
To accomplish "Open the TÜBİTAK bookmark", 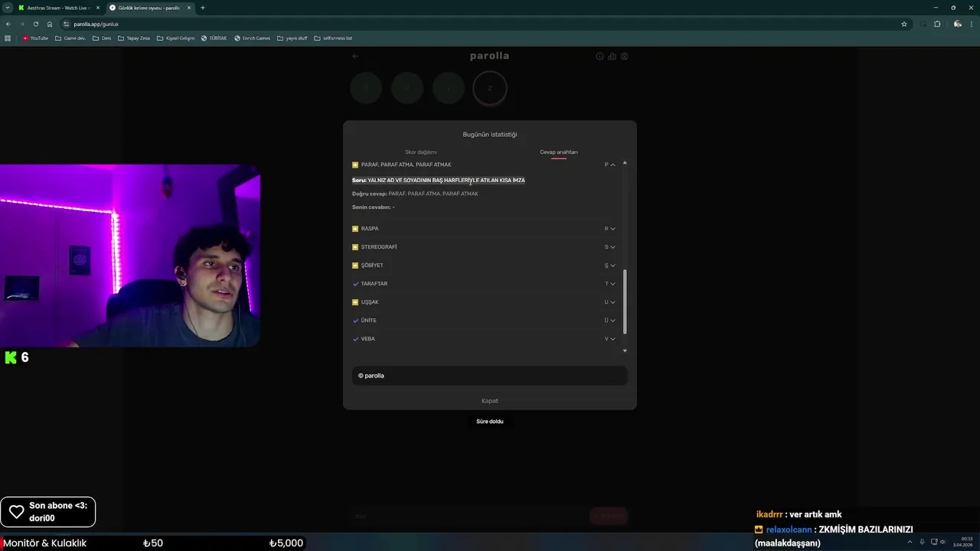I will coord(214,38).
